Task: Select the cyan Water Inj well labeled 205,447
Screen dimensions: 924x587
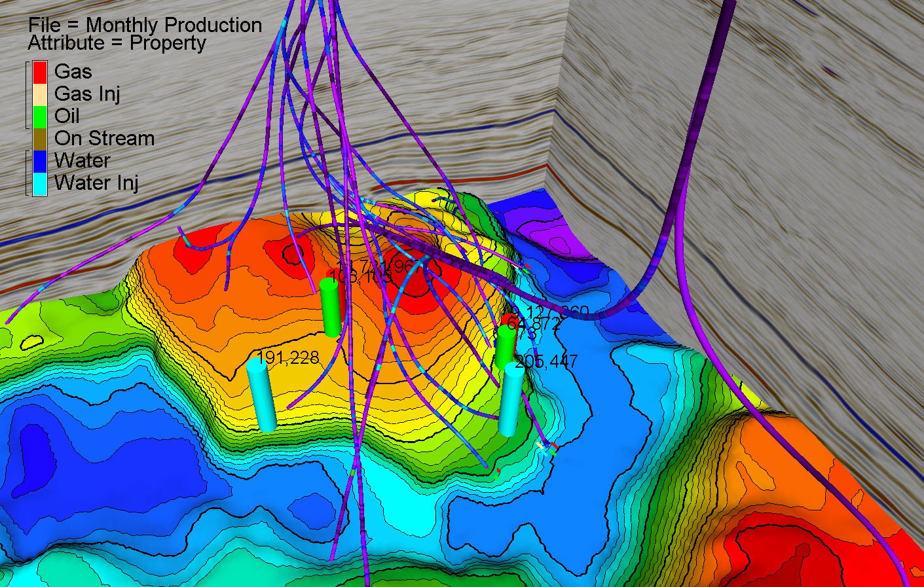Action: coord(509,399)
